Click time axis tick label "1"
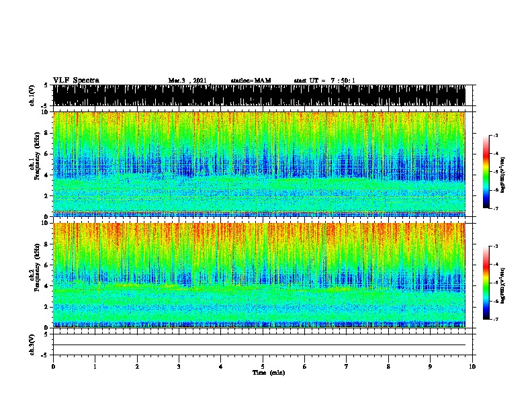This screenshot has width=532, height=411. (95, 367)
